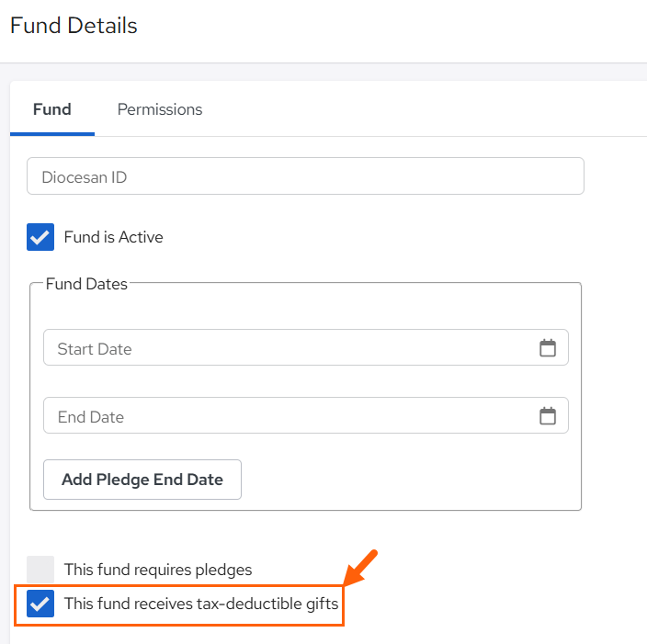647x644 pixels.
Task: Open the End Date calendar picker icon
Action: tap(548, 416)
